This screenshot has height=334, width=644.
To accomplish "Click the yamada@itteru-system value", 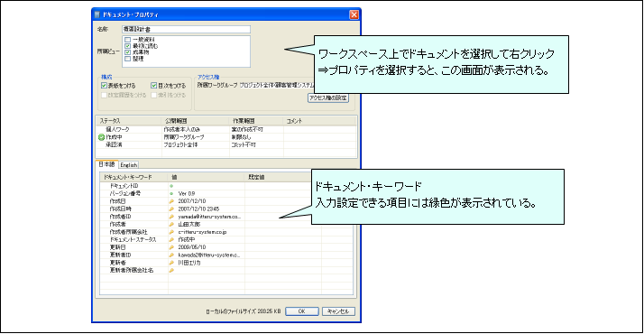I will pos(209,217).
